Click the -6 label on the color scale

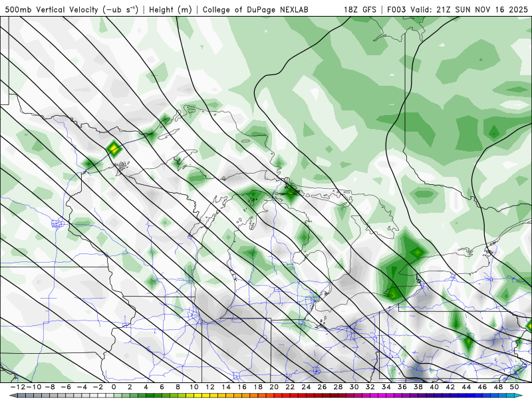[65, 387]
